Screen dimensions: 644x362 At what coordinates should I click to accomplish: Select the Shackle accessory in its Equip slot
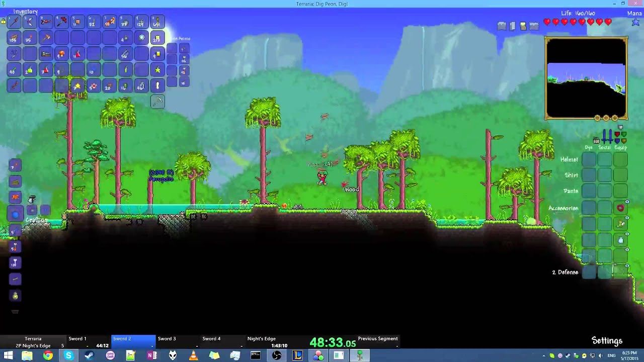[x=620, y=207]
